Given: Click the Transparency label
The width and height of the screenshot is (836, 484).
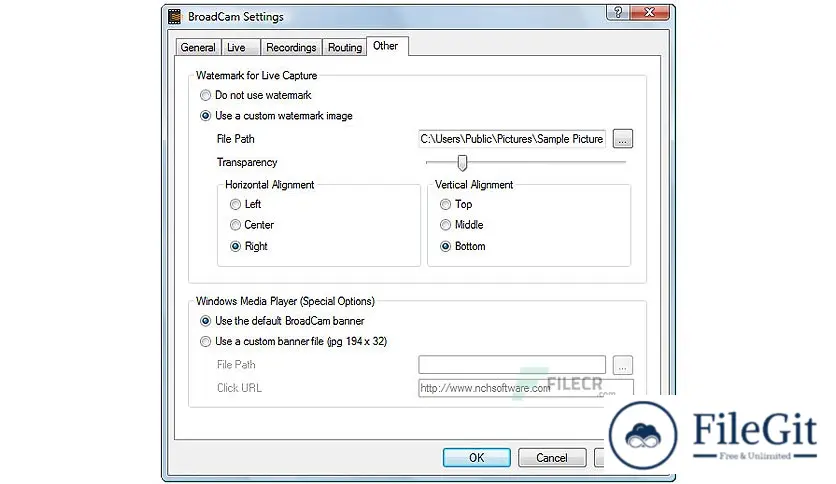Looking at the screenshot, I should (247, 162).
